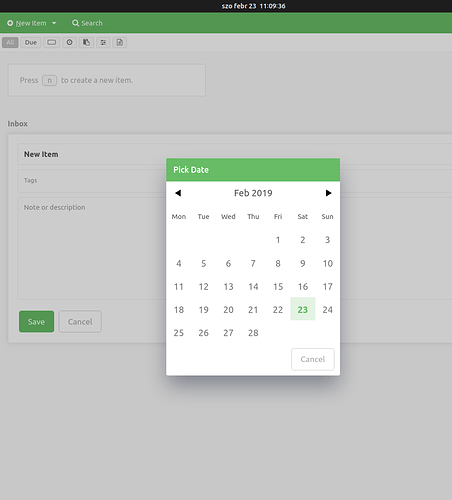Cancel the Pick Date dialog
Image resolution: width=452 pixels, height=500 pixels.
(313, 359)
